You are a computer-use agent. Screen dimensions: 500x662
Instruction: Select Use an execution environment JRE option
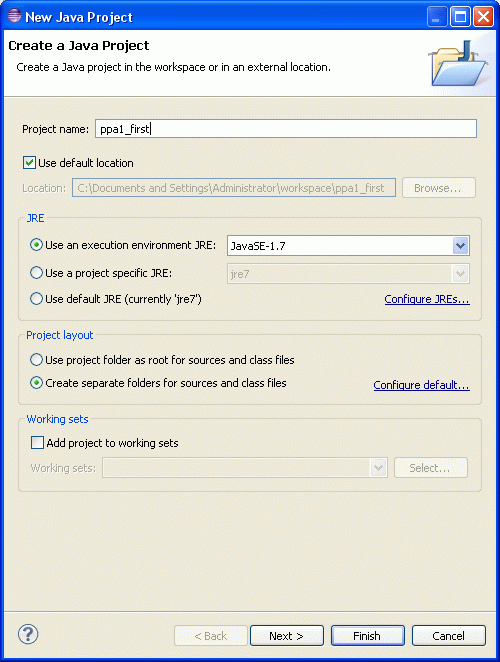tap(36, 245)
